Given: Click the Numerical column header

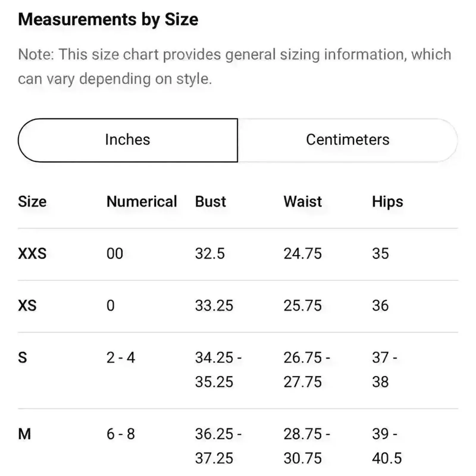Looking at the screenshot, I should pyautogui.click(x=142, y=202).
